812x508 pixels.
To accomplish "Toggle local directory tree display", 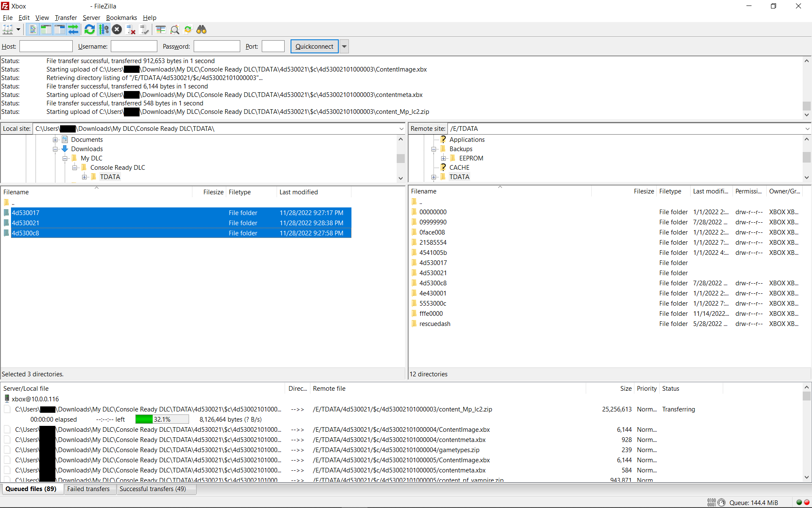I will 46,30.
